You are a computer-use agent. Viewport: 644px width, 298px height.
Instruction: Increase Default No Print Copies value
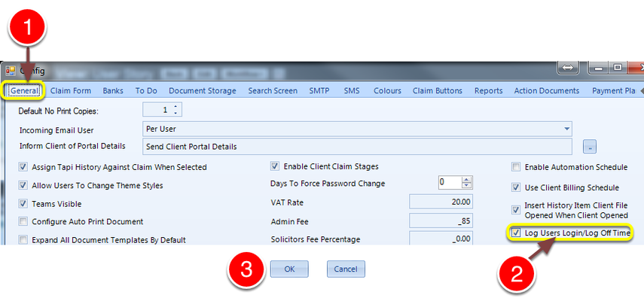click(x=175, y=107)
